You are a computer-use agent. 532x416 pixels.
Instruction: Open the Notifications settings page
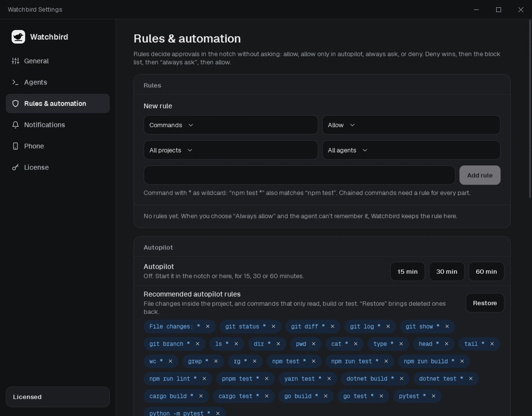(58, 125)
